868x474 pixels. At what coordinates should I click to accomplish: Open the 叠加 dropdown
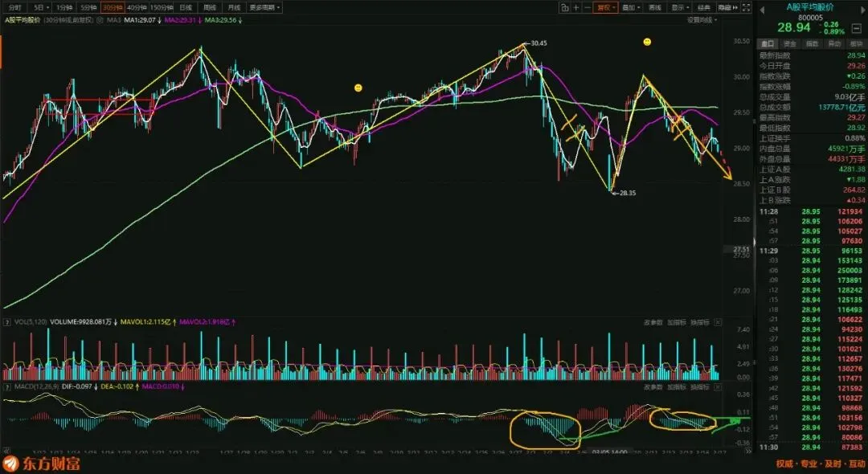click(631, 8)
